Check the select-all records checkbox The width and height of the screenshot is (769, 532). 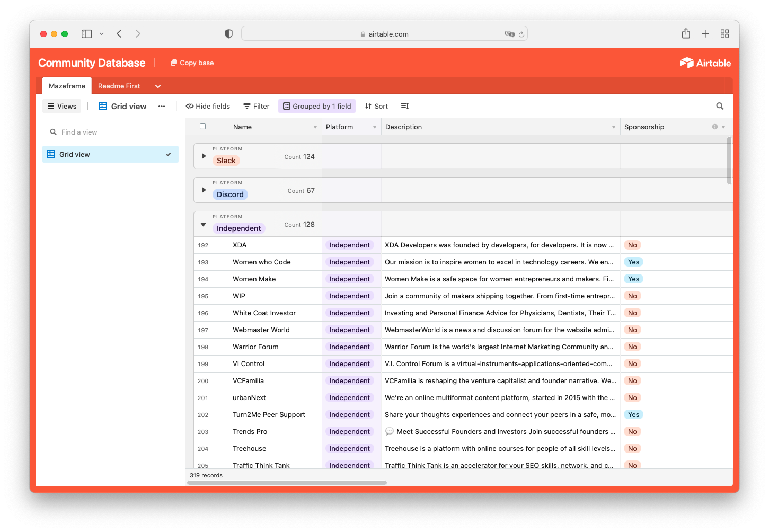pyautogui.click(x=202, y=127)
